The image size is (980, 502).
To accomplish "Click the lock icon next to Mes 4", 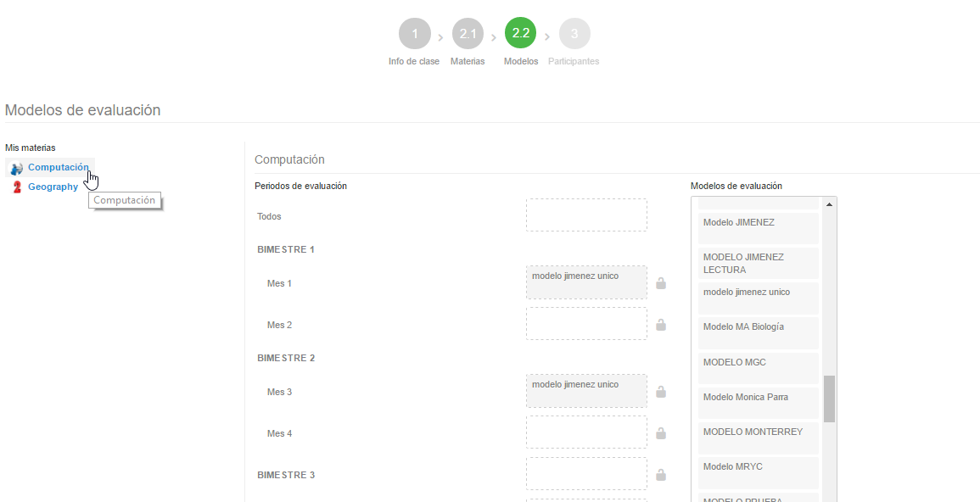I will (661, 432).
